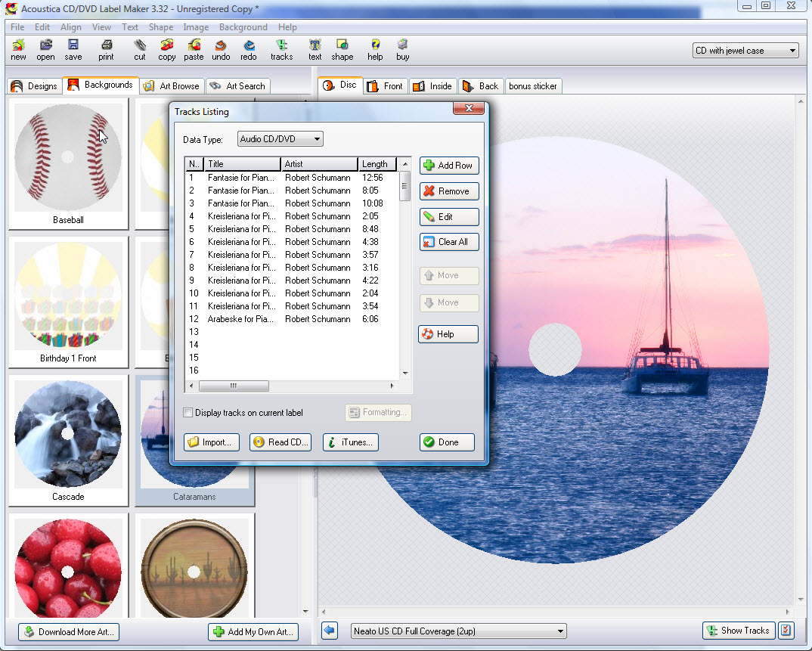Click the Length column header
This screenshot has width=812, height=651.
click(377, 164)
